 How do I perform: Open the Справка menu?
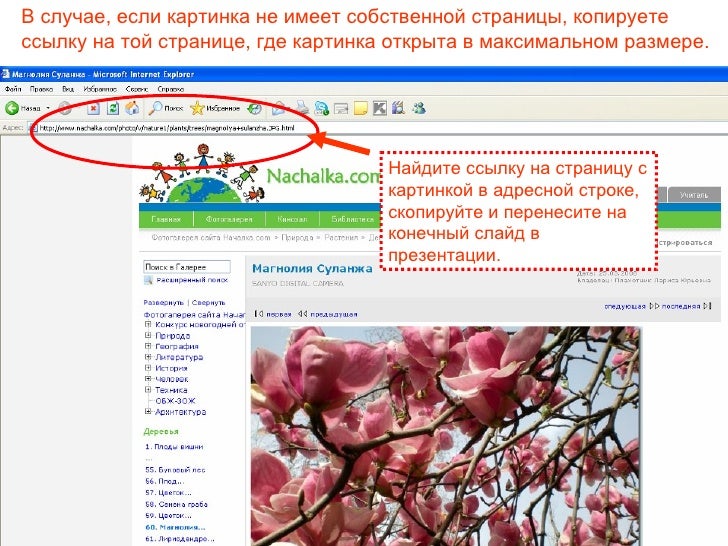pos(170,89)
